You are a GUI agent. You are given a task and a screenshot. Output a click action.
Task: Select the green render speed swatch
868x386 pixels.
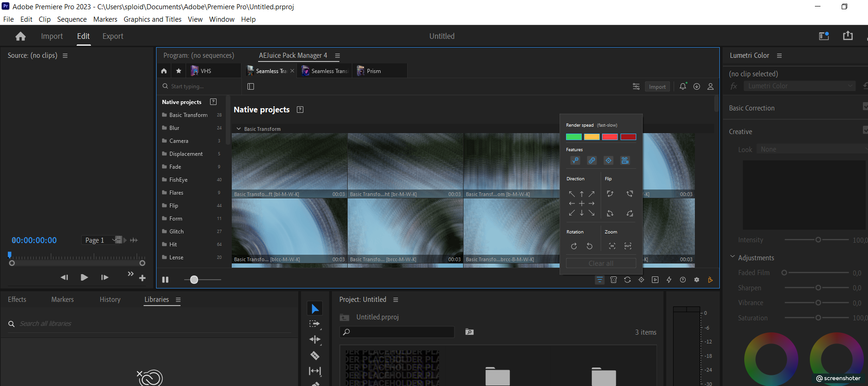pos(574,137)
